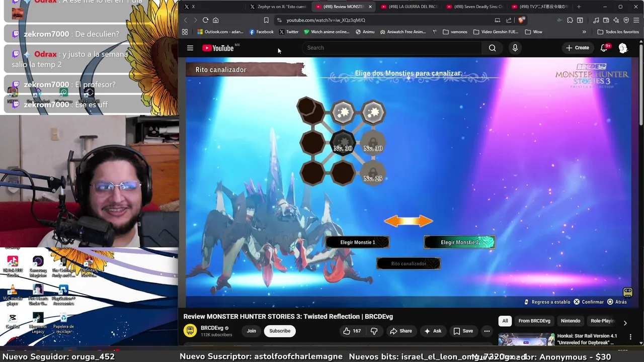Screen dimensions: 644x362
Task: Click the browser address bar URL
Action: pyautogui.click(x=326, y=20)
